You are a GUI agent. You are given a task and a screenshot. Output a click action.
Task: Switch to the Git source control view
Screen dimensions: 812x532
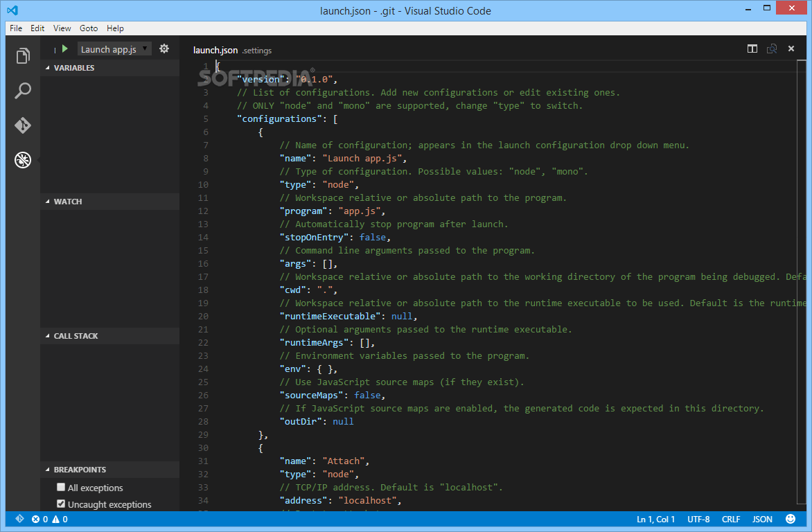[x=23, y=125]
